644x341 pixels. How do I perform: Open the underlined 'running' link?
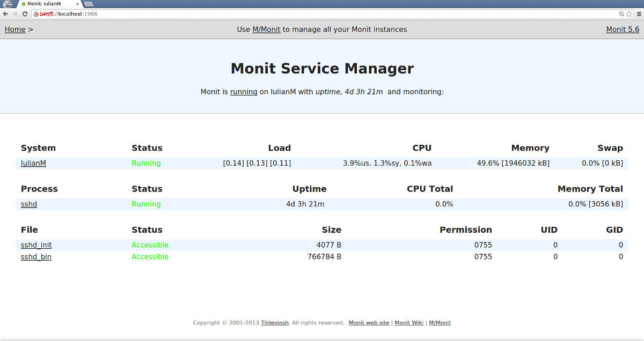[244, 92]
